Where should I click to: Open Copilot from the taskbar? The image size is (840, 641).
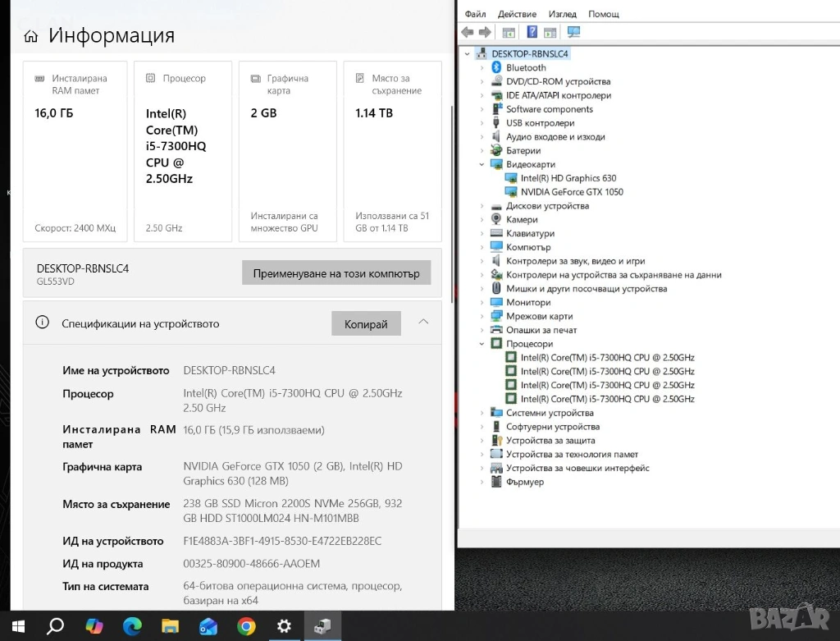[x=94, y=626]
